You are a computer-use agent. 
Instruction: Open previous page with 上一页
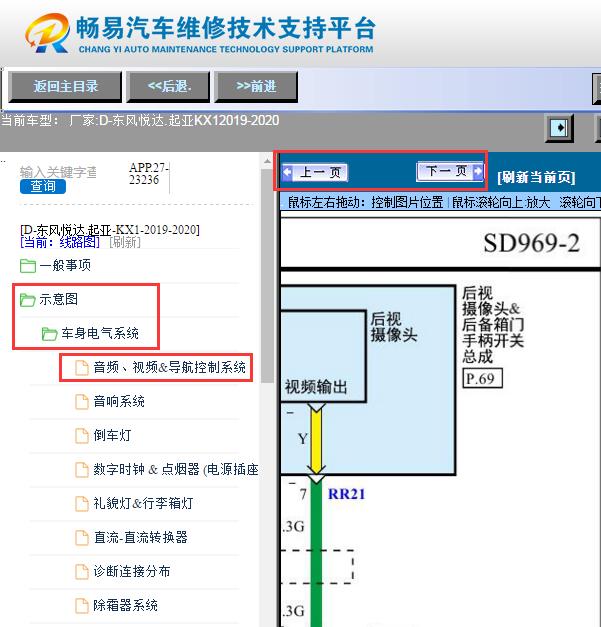click(x=314, y=173)
